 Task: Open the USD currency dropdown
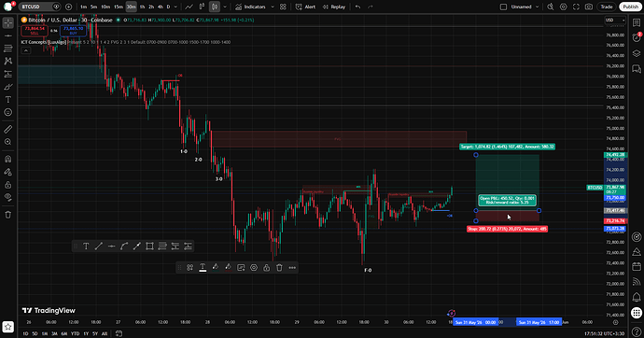pyautogui.click(x=615, y=21)
